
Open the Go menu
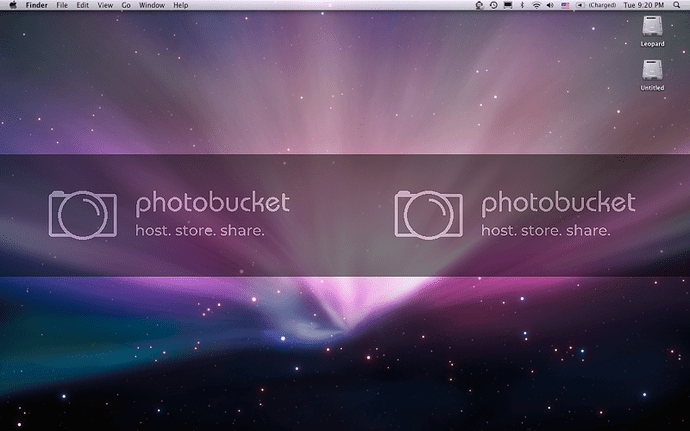coord(125,5)
